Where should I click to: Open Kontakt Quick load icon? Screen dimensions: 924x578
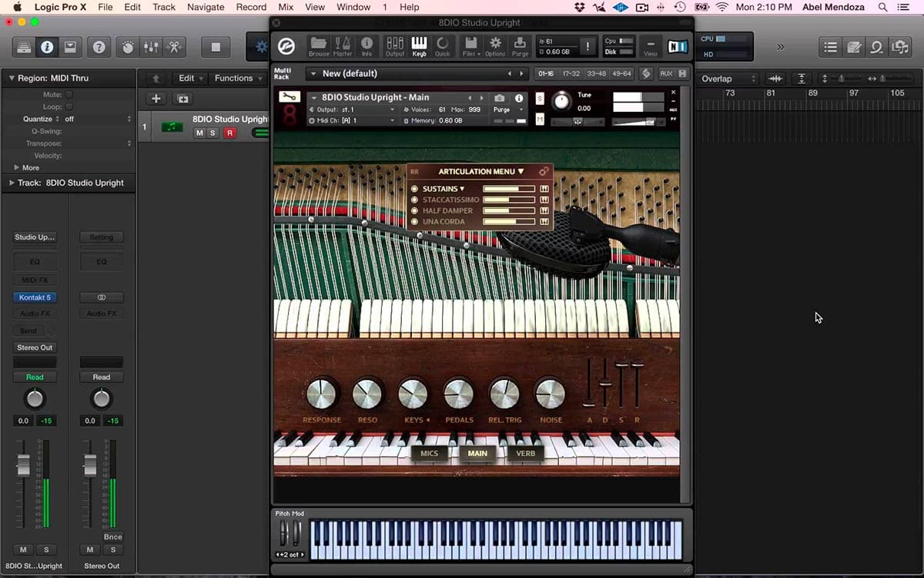[x=443, y=46]
